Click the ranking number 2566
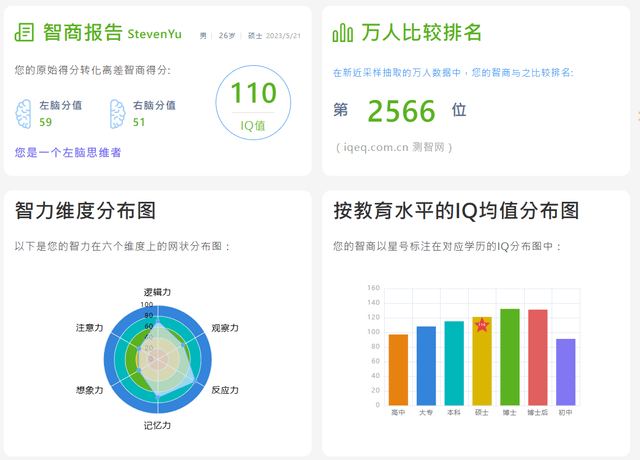The height and width of the screenshot is (460, 640). click(402, 111)
